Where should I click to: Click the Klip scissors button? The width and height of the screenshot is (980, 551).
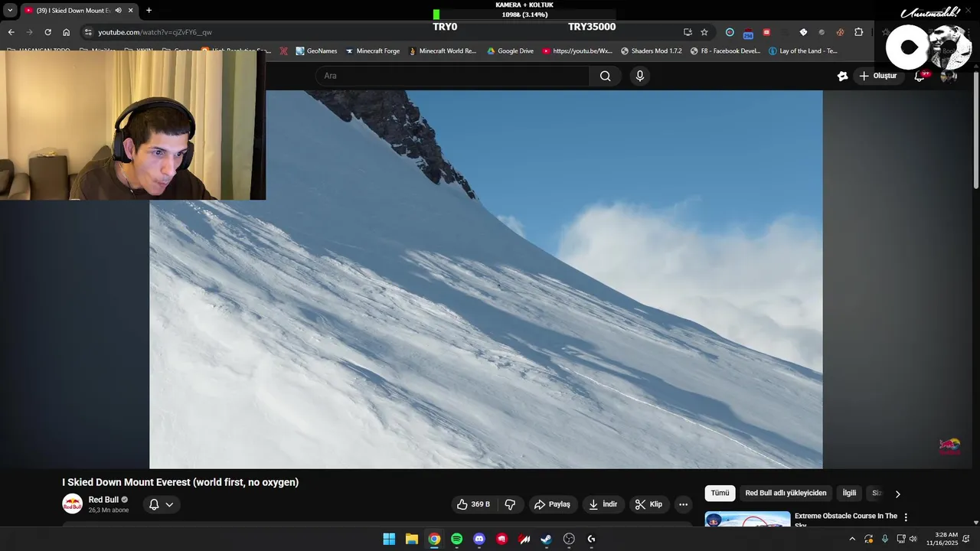click(x=648, y=504)
